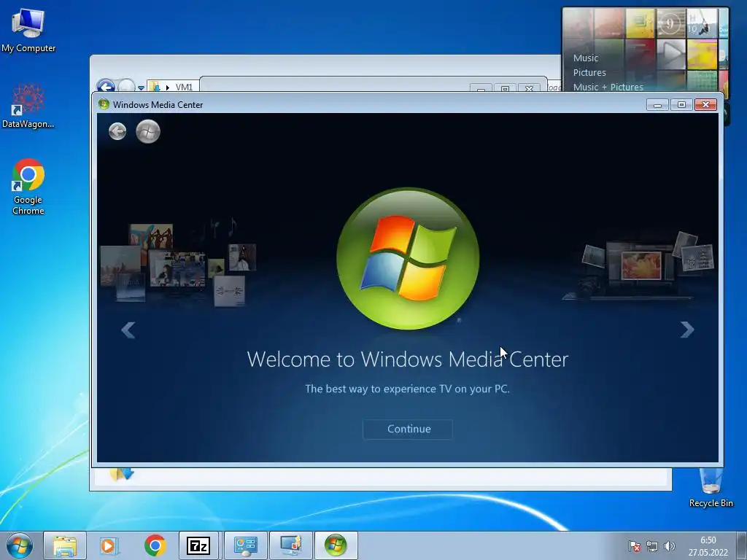Screen dimensions: 747x560
Task: Click the folder icon in Explorer's address bar
Action: click(155, 87)
